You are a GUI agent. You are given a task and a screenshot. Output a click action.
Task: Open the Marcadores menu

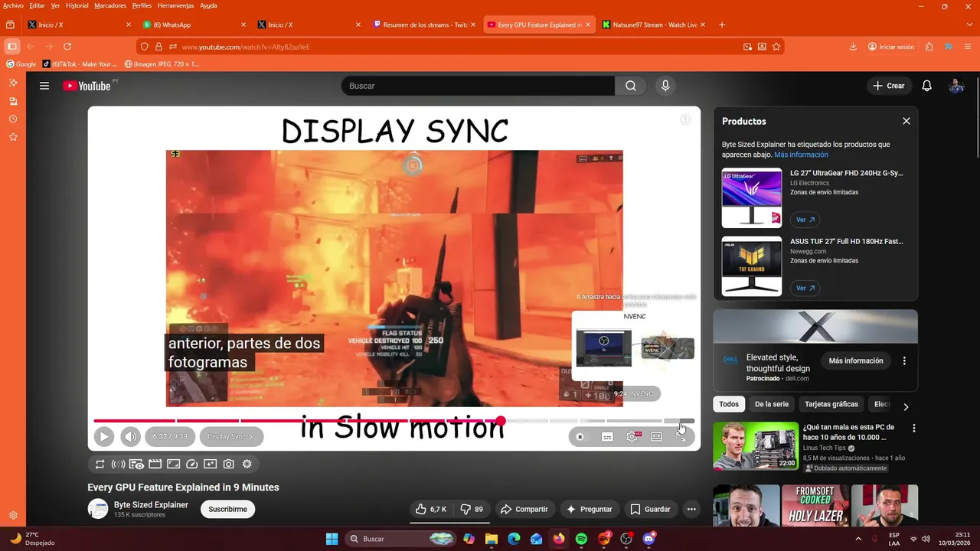point(110,5)
